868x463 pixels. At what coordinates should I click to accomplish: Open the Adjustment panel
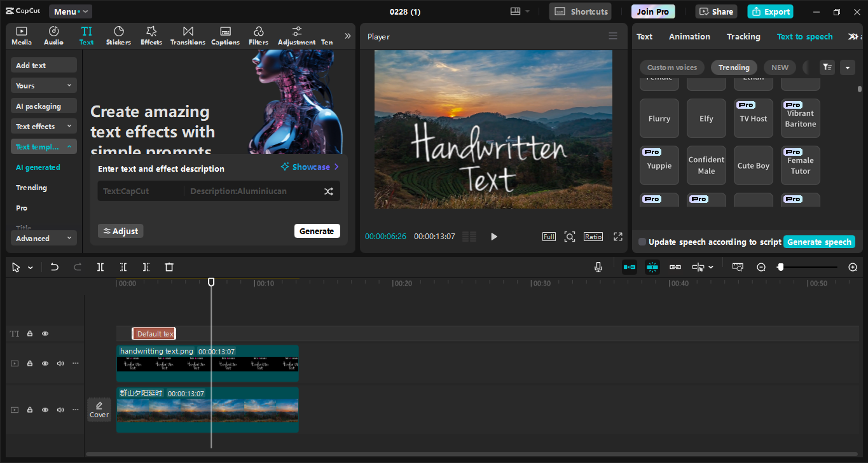296,35
